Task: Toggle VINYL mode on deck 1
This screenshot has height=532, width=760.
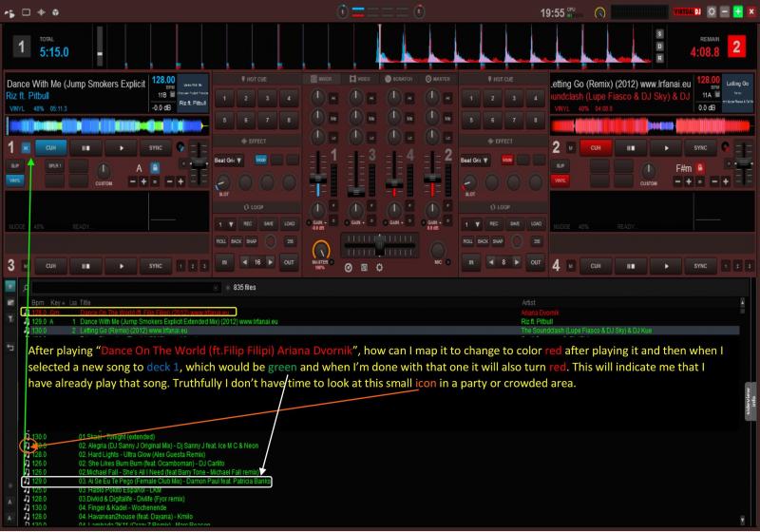Action: click(x=15, y=179)
